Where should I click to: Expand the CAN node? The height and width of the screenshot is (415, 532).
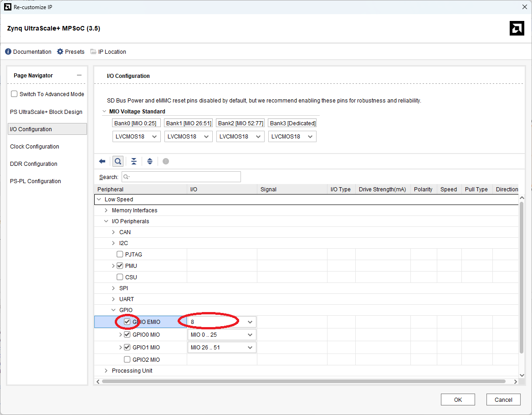[x=113, y=232]
